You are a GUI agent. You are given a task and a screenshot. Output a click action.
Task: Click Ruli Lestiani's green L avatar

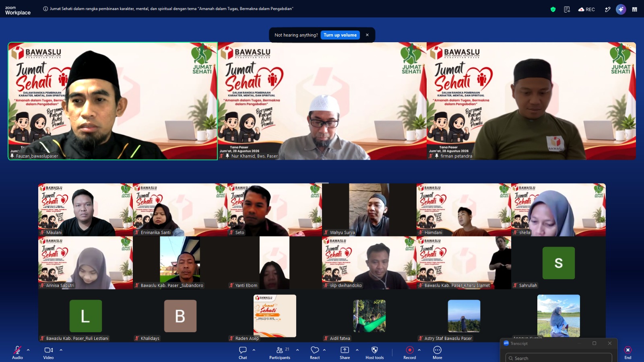86,316
